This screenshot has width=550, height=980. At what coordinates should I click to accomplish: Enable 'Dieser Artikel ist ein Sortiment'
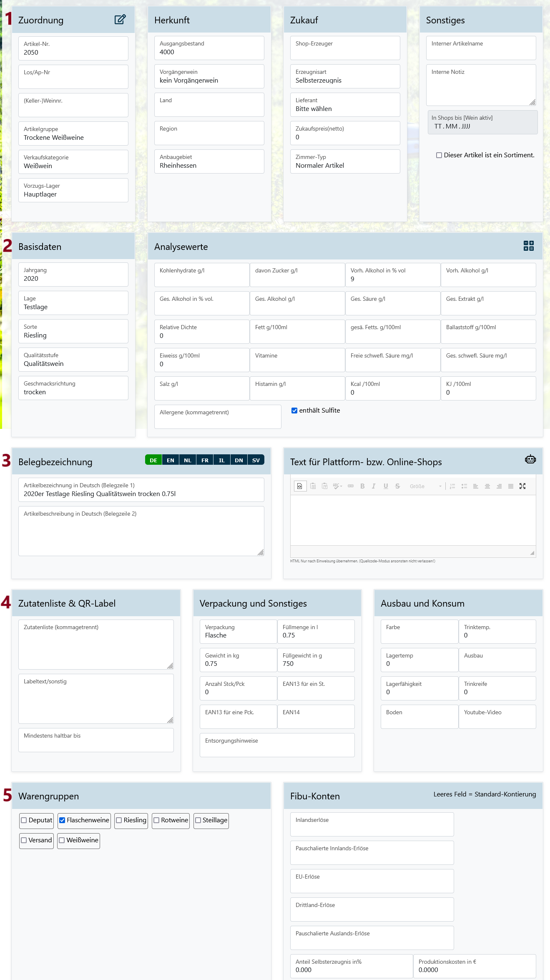tap(439, 155)
